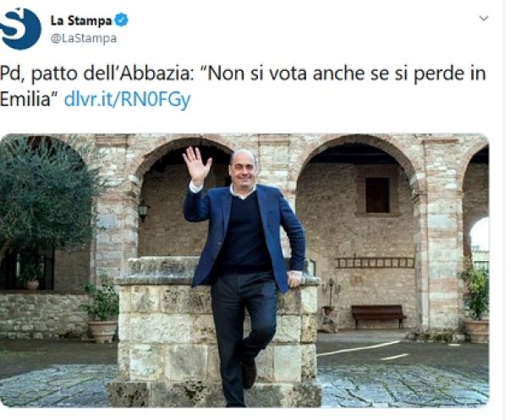The image size is (516, 420).
Task: Open La Stampa profile avatar logo
Action: (x=20, y=29)
